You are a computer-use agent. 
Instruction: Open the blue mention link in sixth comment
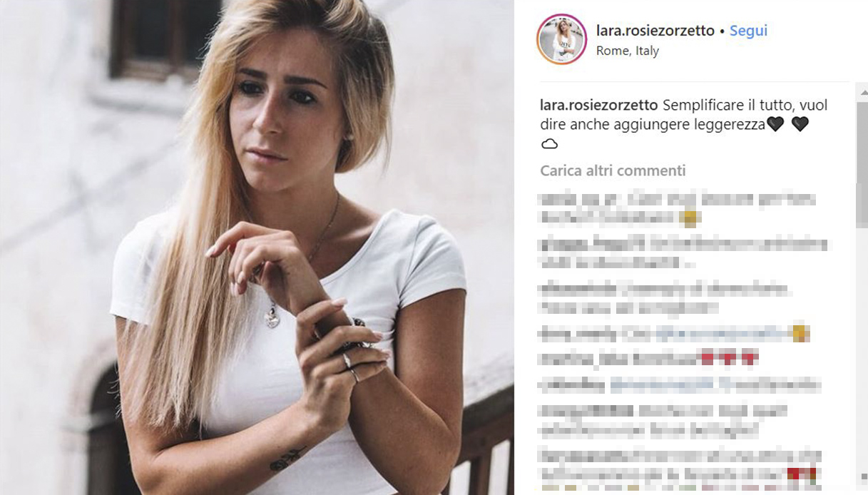pyautogui.click(x=663, y=385)
